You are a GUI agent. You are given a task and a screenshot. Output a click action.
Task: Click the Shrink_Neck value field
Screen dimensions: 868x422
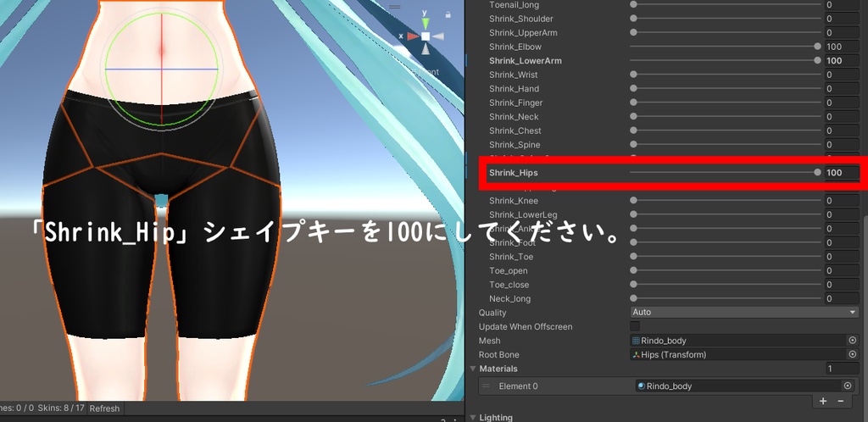842,117
